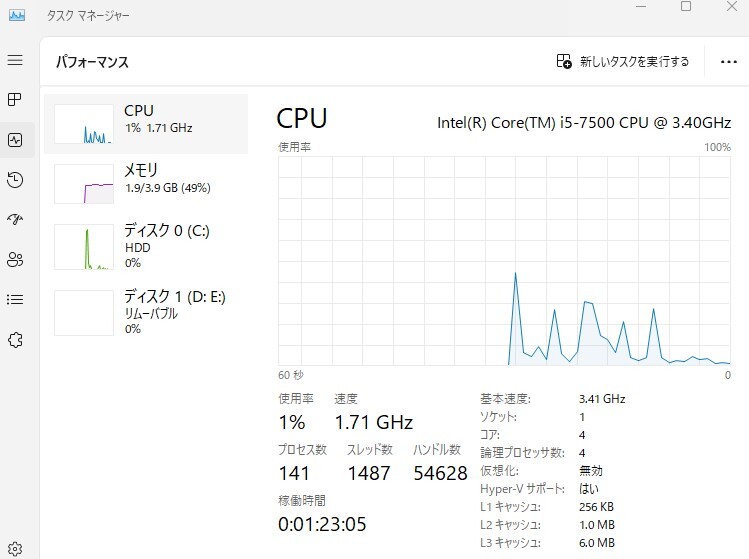The width and height of the screenshot is (749, 559).
Task: Select ディスク 0 (C:) in the resource list
Action: 146,246
